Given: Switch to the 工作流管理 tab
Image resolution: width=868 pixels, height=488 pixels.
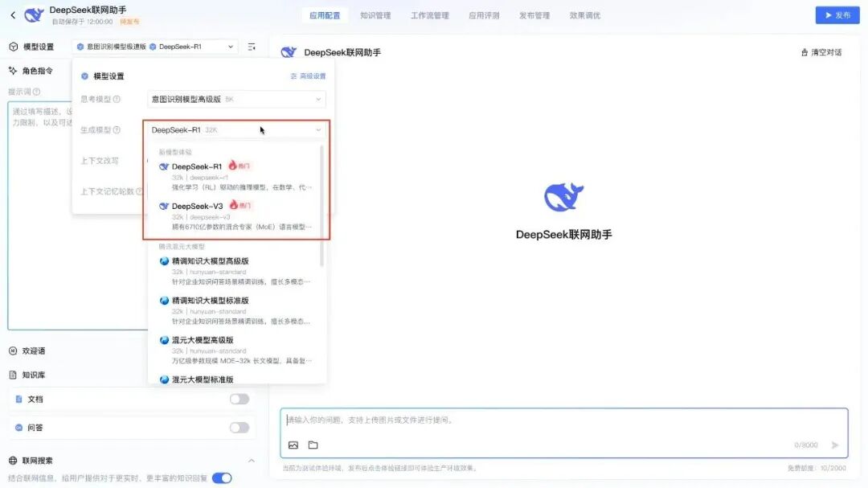Looking at the screenshot, I should 429,15.
